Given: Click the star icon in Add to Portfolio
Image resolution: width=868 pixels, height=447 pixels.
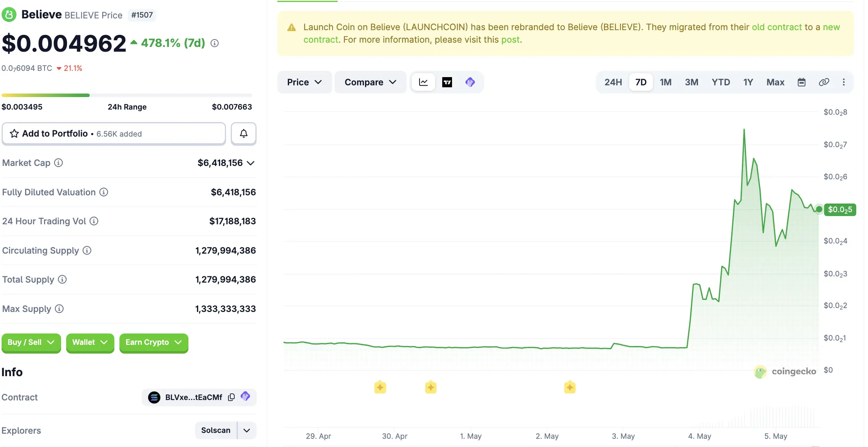Looking at the screenshot, I should pyautogui.click(x=14, y=134).
